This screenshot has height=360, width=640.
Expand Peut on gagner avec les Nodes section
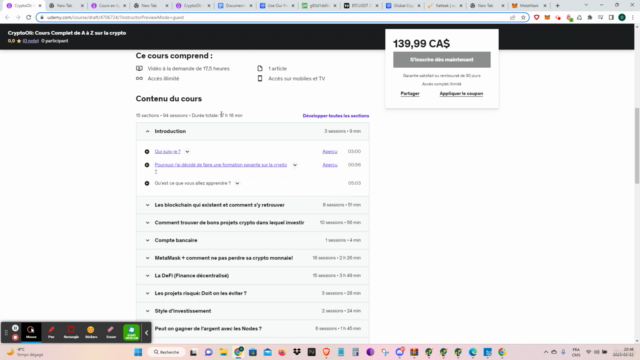coord(253,329)
